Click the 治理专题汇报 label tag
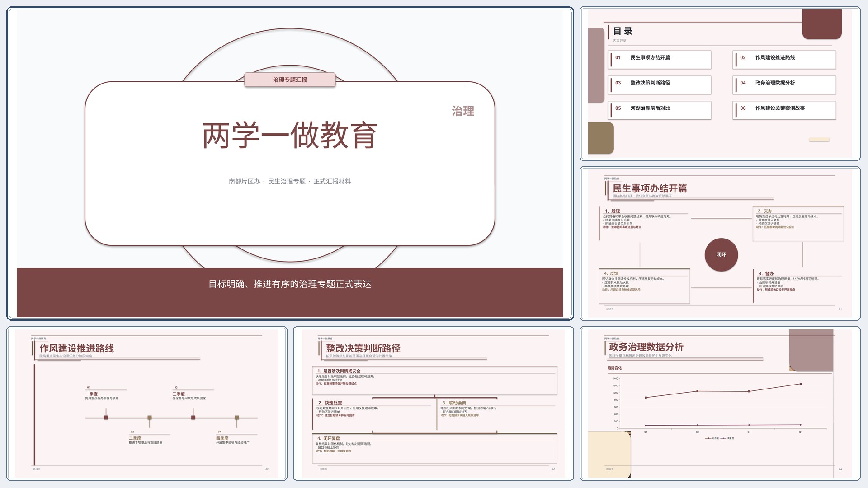 coord(290,80)
